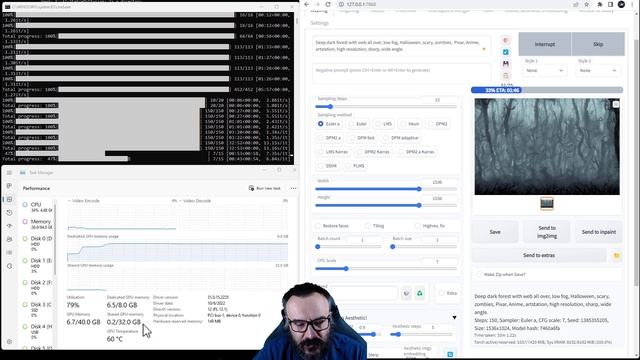Select Disk 2 in Task Manager list
640x360 pixels.
click(x=38, y=287)
